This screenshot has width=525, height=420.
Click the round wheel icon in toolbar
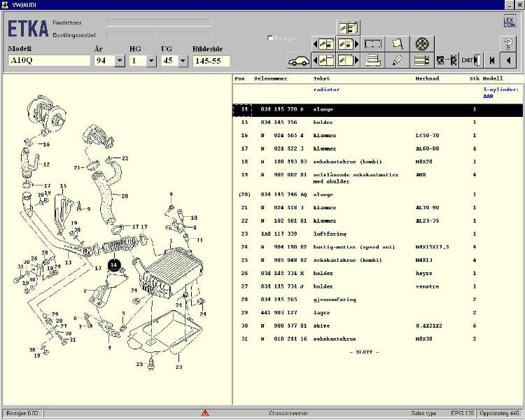click(x=421, y=43)
